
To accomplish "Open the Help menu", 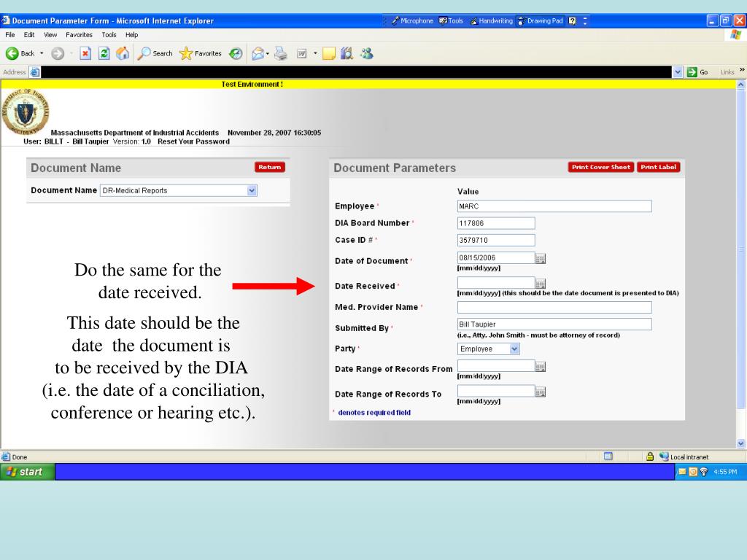I will pyautogui.click(x=131, y=35).
